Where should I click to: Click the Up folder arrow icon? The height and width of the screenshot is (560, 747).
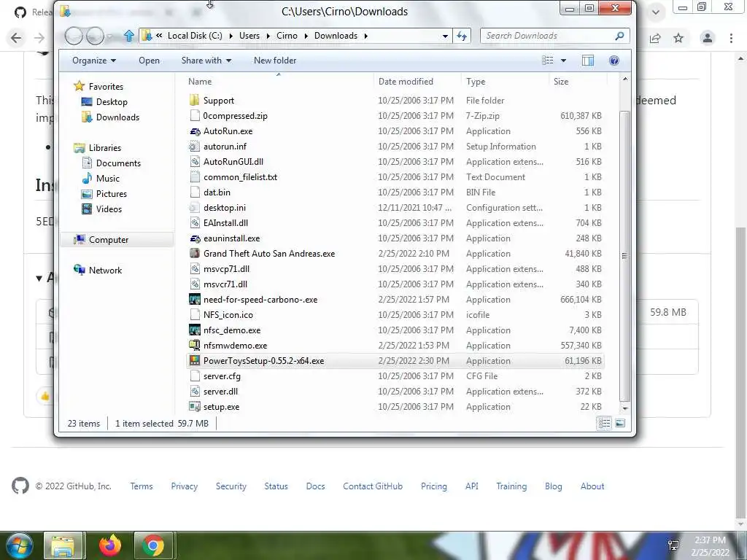pos(128,36)
